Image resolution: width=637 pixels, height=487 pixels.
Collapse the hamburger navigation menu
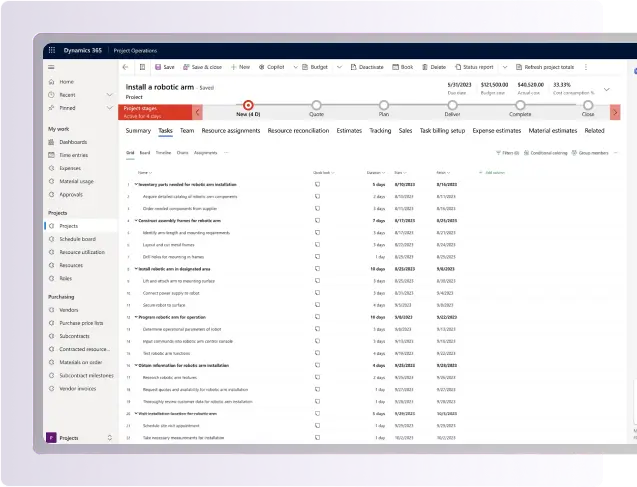51,67
